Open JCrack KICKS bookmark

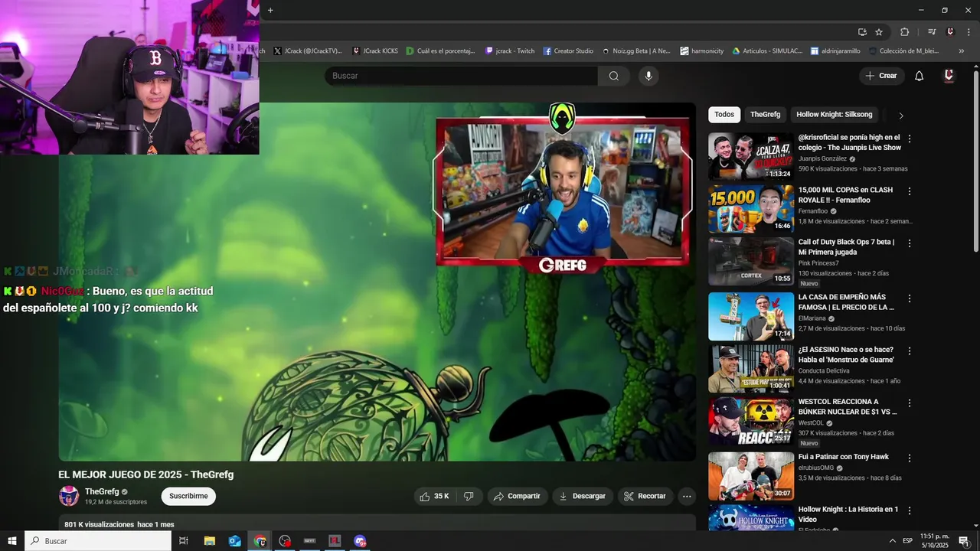(x=376, y=51)
